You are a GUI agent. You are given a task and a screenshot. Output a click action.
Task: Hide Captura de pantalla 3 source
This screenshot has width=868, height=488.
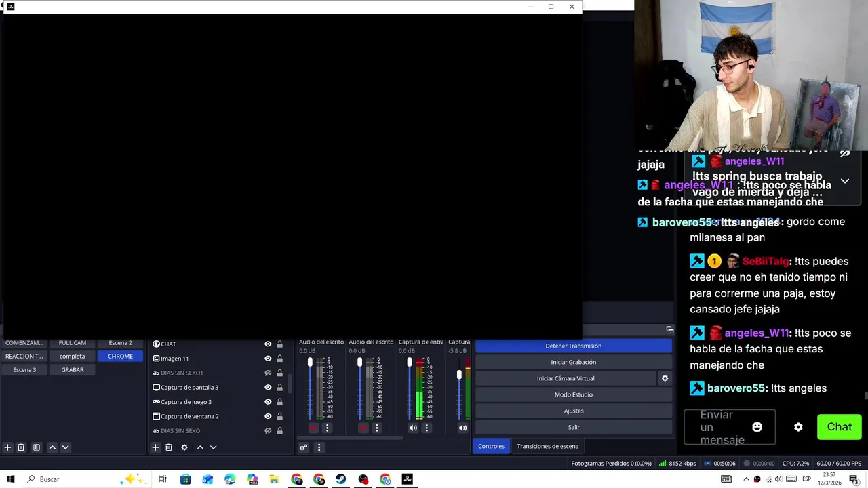click(268, 387)
